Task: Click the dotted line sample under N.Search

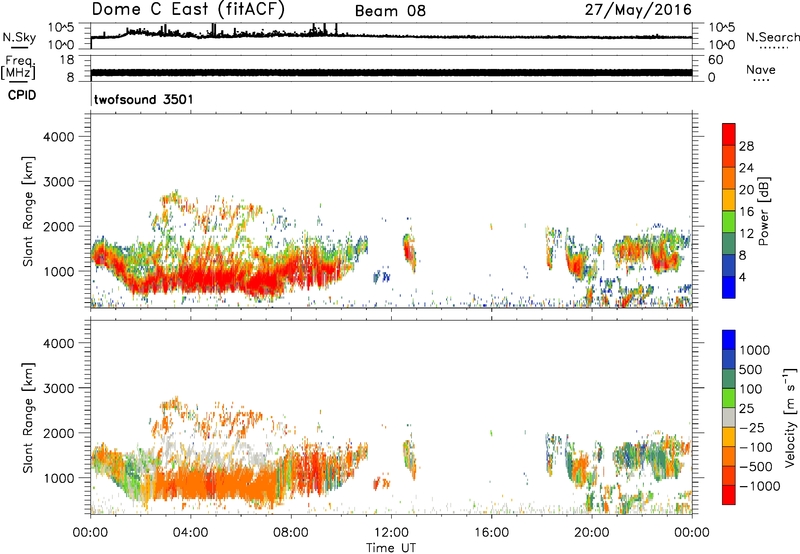Action: [773, 47]
